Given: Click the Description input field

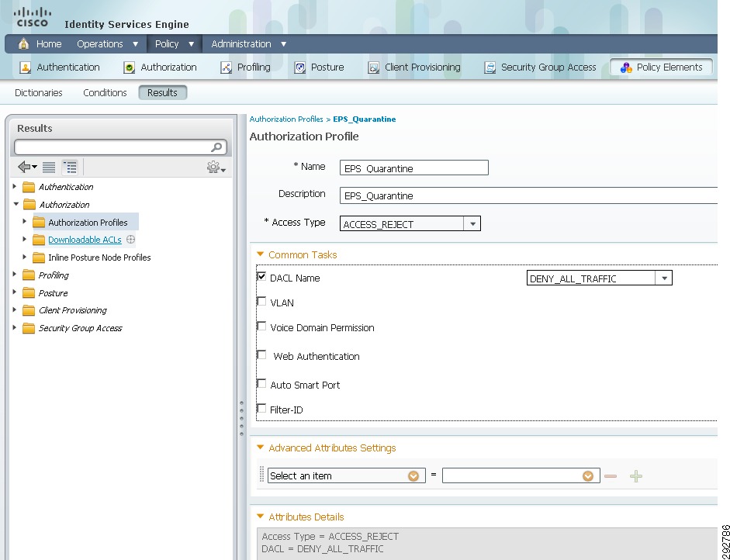Looking at the screenshot, I should pyautogui.click(x=528, y=195).
